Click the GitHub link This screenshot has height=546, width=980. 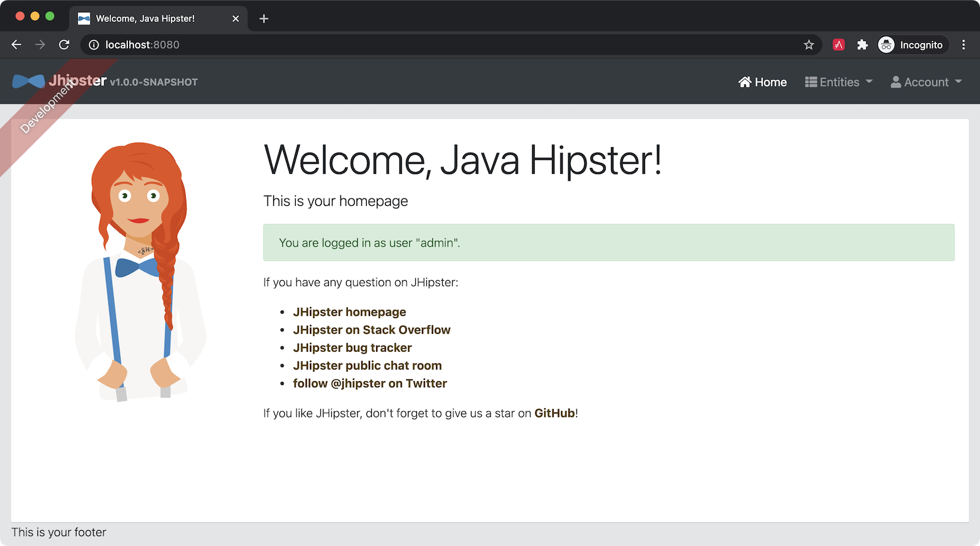554,413
